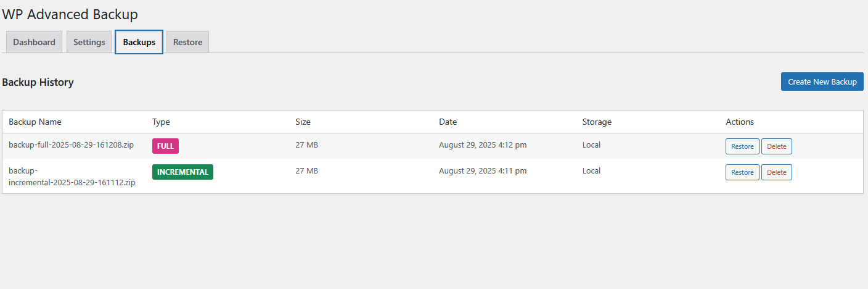This screenshot has height=289, width=868.
Task: Select backup-incremental-2025-08-29-161112.zip file name
Action: (72, 177)
